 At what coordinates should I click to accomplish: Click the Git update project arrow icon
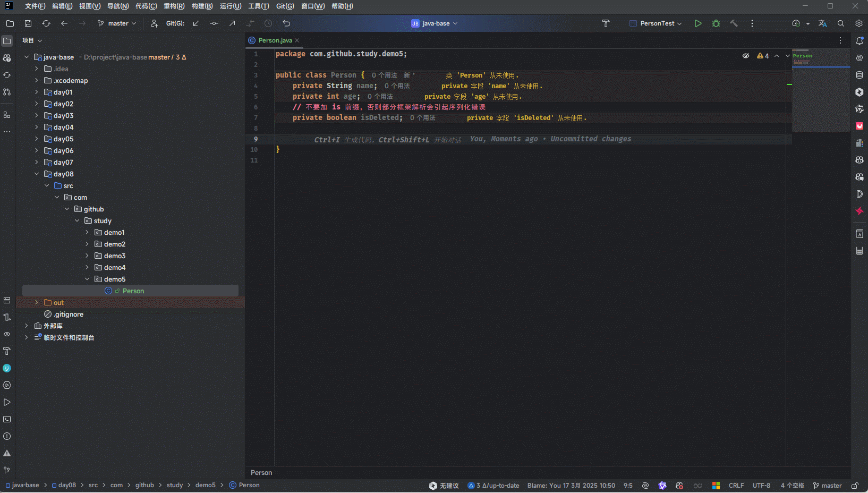click(196, 23)
